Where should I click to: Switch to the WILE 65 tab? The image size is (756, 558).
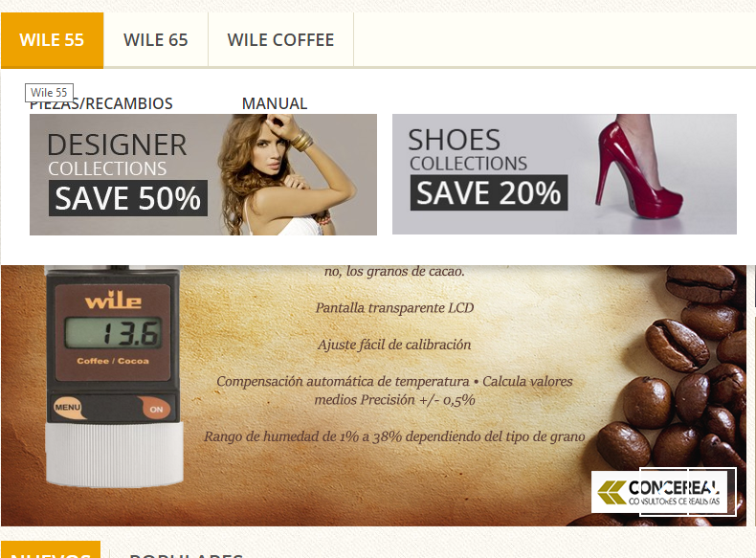[x=156, y=40]
